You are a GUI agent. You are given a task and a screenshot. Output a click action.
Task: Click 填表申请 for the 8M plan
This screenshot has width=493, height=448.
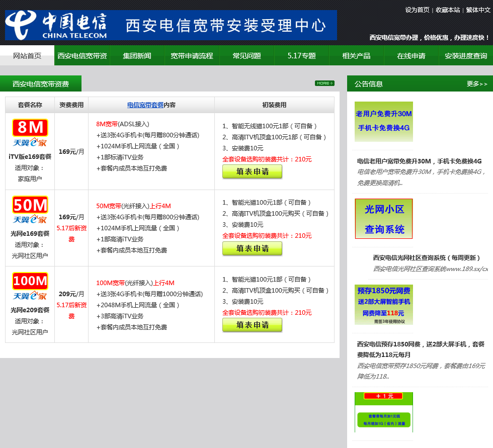[252, 171]
